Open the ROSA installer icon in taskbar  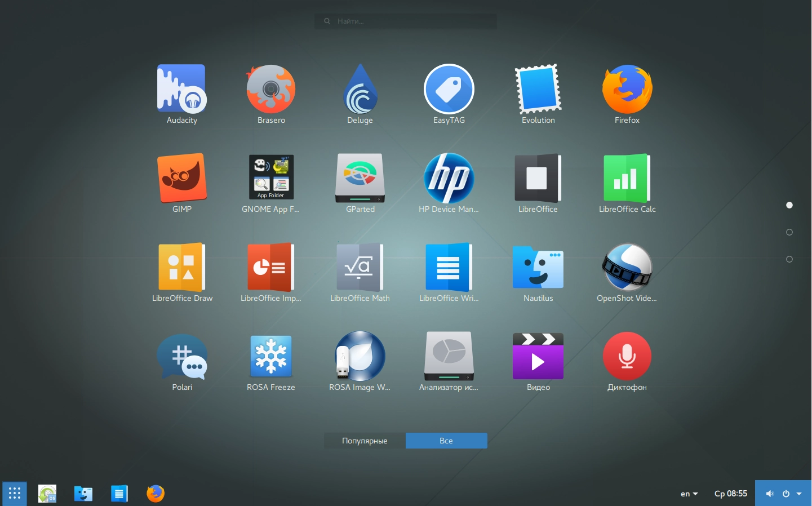[47, 494]
